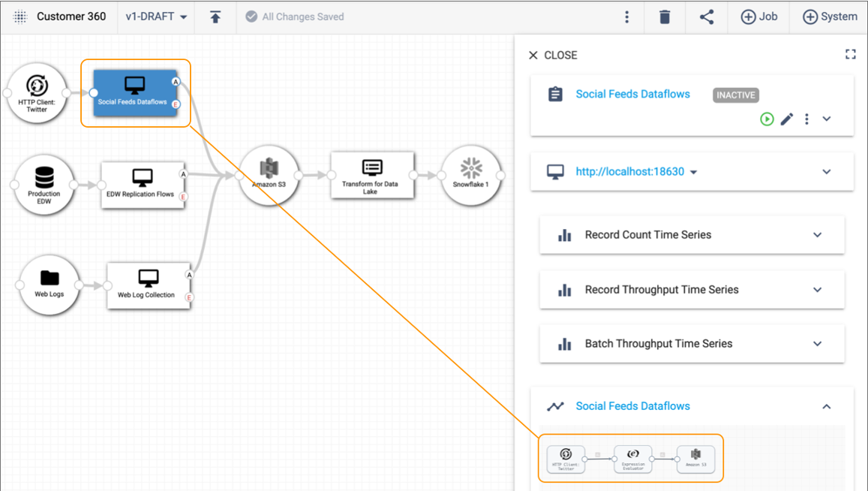Click the A port on Social Feeds Dataflows
This screenshot has height=491, width=868.
(176, 82)
